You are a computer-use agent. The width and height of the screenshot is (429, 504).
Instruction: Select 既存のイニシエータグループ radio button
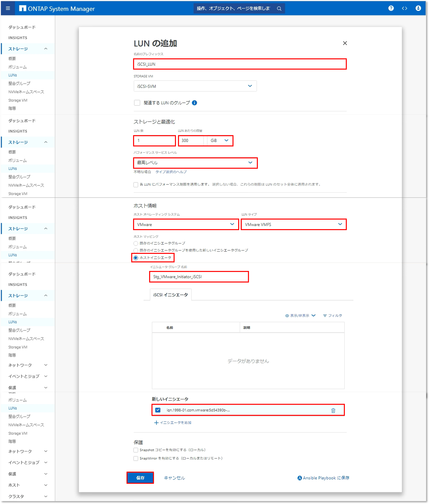[136, 243]
